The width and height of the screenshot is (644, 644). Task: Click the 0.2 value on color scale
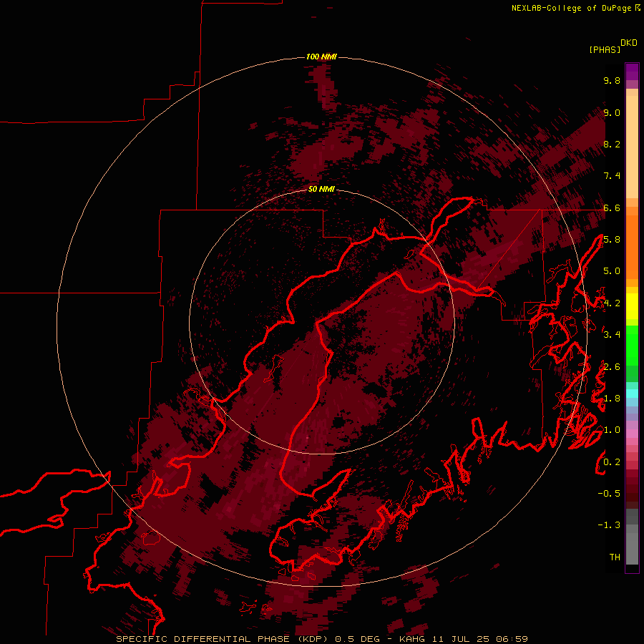click(x=612, y=462)
